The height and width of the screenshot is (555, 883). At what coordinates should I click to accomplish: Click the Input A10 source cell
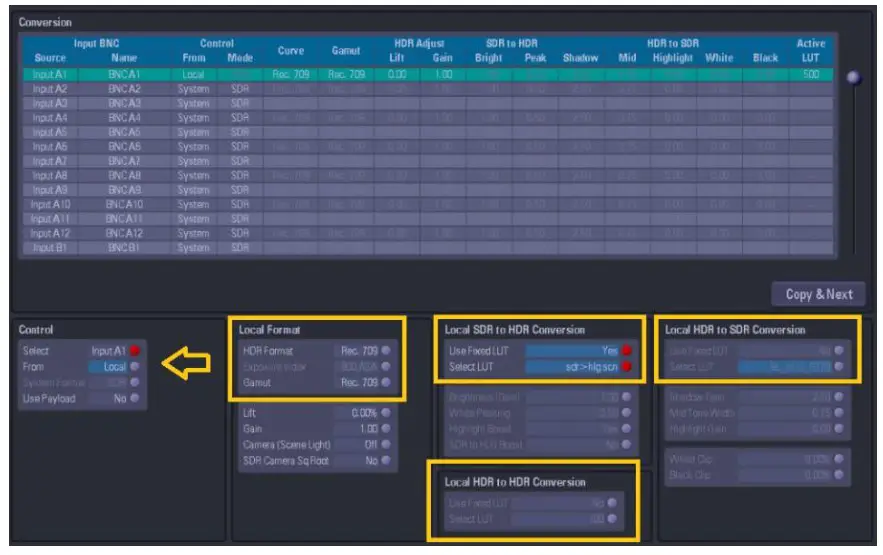click(50, 204)
